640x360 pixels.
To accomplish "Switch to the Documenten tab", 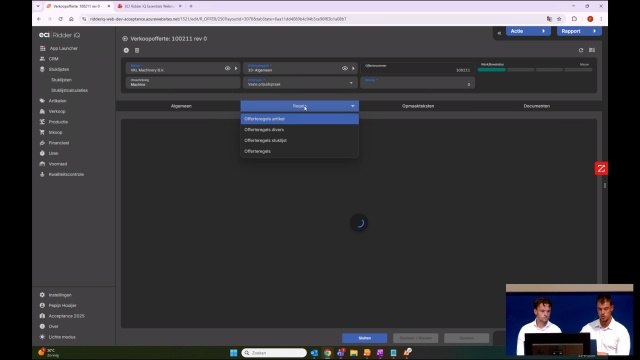I will click(x=537, y=106).
